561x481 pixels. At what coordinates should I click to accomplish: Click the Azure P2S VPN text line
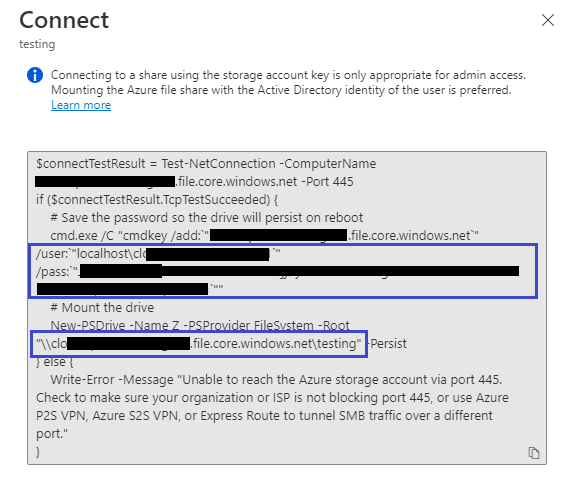tap(264, 416)
